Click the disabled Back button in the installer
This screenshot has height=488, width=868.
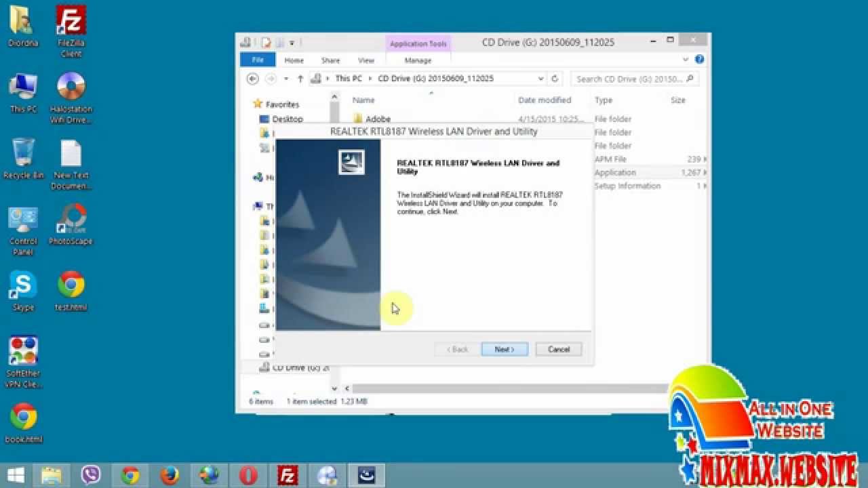click(458, 349)
